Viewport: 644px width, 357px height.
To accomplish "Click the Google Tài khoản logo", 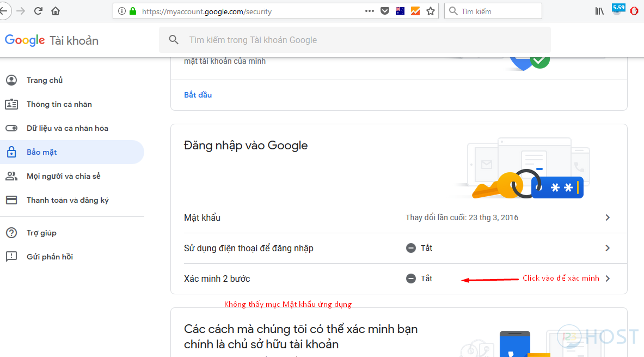I will 52,40.
